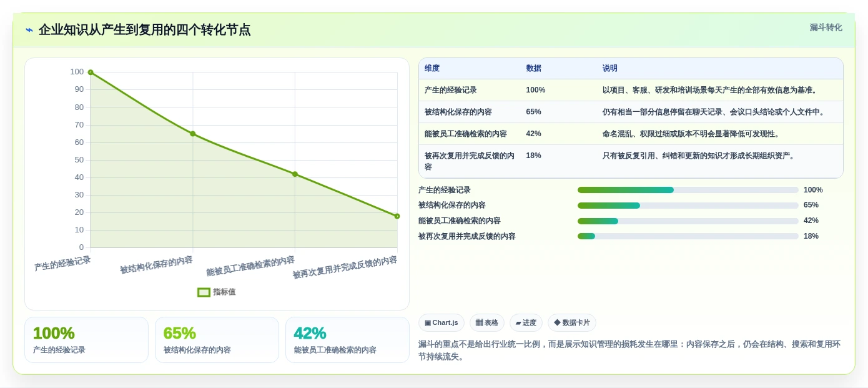This screenshot has width=868, height=388.
Task: Click the 产生的经验记录 x-axis label
Action: pyautogui.click(x=62, y=263)
